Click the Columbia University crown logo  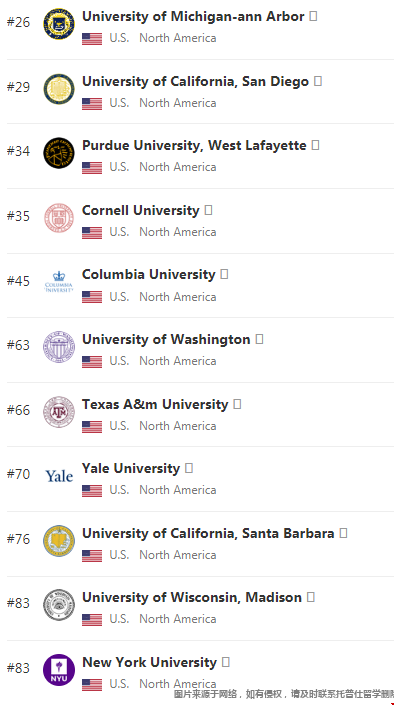(x=59, y=282)
